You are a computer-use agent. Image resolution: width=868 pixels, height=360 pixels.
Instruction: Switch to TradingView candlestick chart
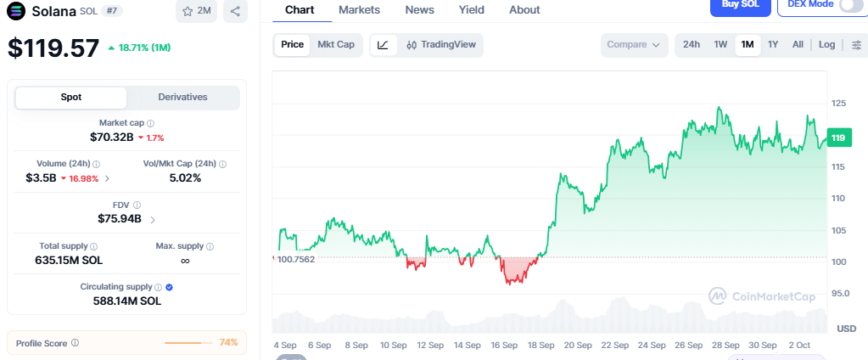click(x=441, y=45)
